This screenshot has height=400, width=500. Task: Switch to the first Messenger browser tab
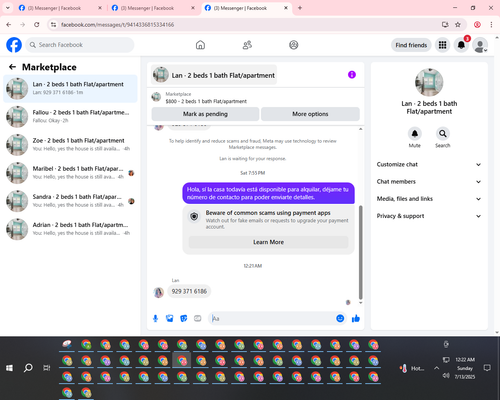coord(60,8)
